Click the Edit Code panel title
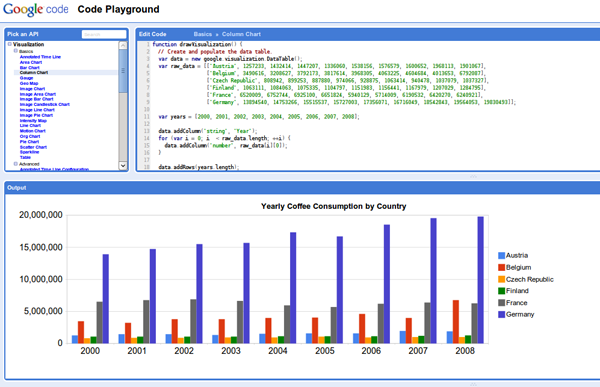Image resolution: width=600 pixels, height=387 pixels. 152,34
